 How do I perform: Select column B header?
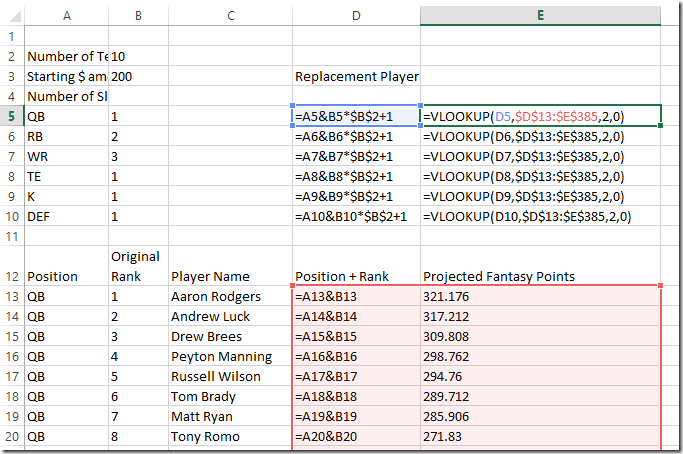point(139,16)
